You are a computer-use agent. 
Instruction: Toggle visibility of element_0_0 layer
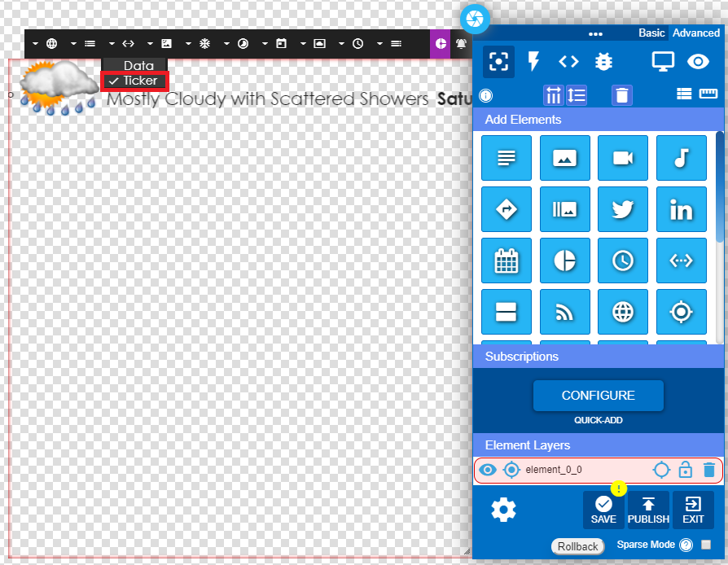488,470
